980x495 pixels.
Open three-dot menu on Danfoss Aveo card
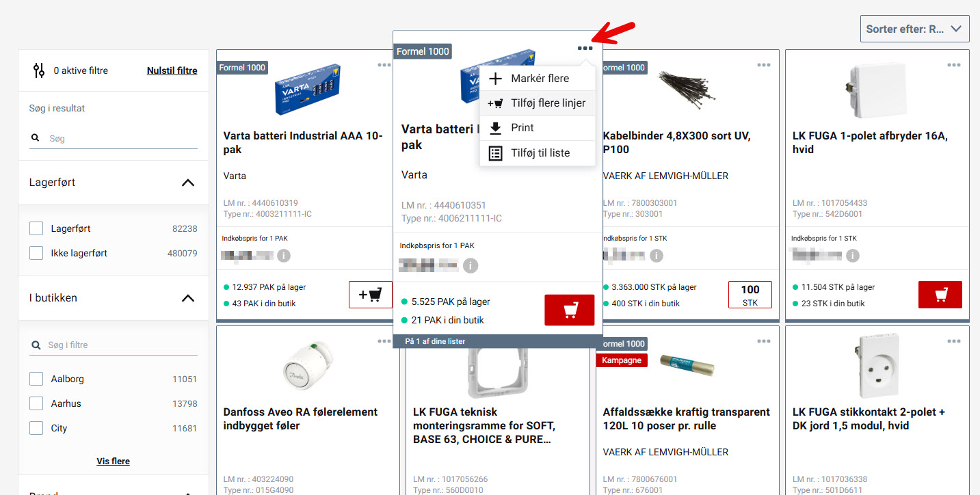pyautogui.click(x=384, y=341)
